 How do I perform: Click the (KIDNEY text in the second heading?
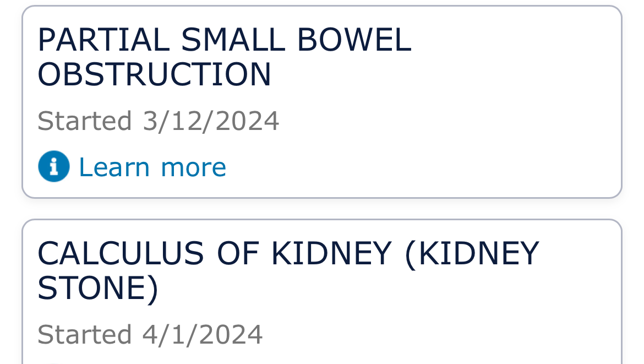pyautogui.click(x=472, y=254)
